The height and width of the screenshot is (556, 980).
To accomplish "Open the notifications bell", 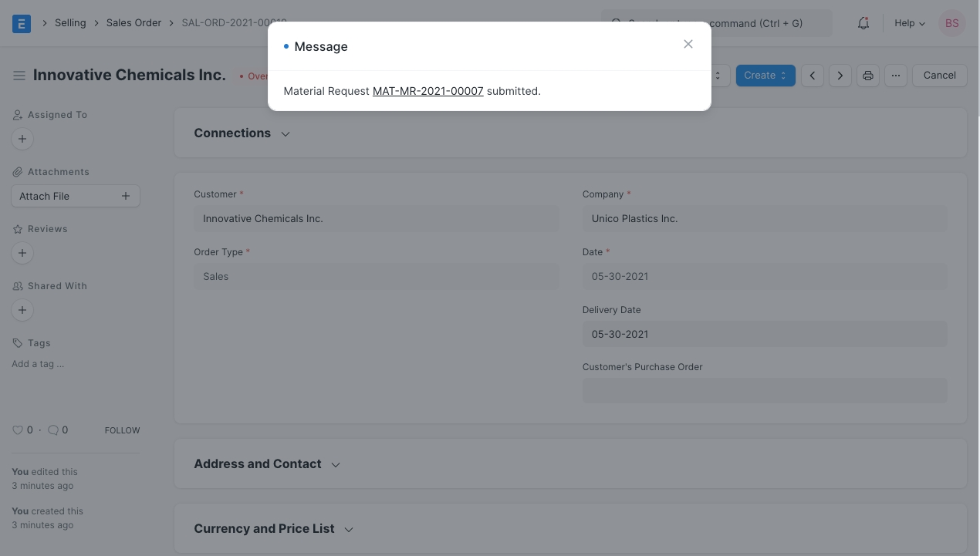I will (x=863, y=23).
